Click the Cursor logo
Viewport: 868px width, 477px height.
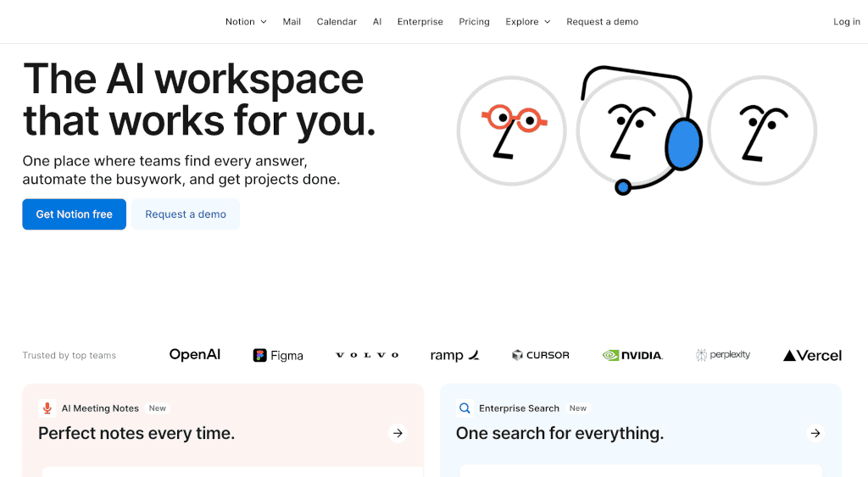click(x=540, y=355)
